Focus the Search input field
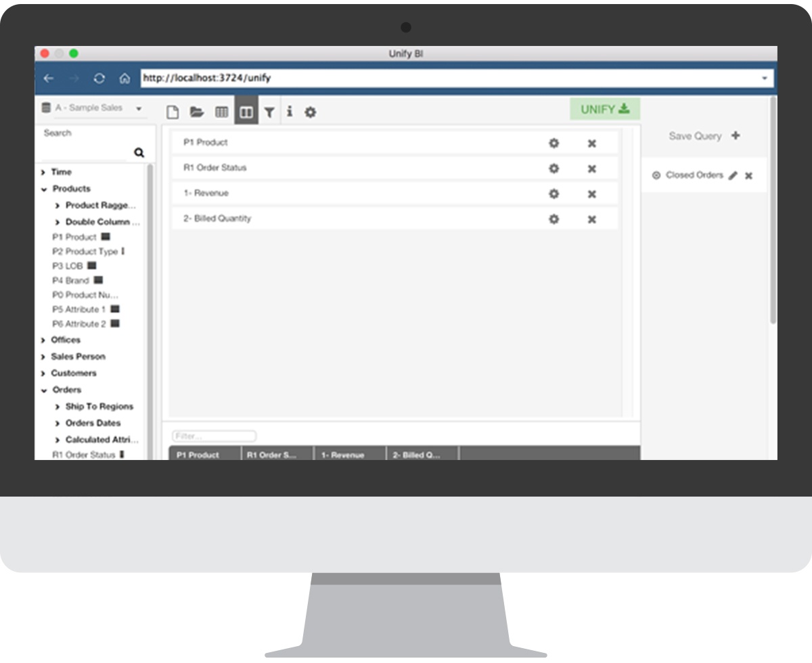This screenshot has width=812, height=663. coord(85,152)
